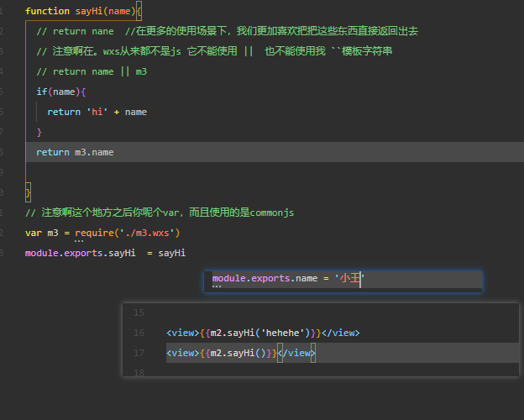524x420 pixels.
Task: Click line number 15 in the gutter
Action: (x=139, y=312)
